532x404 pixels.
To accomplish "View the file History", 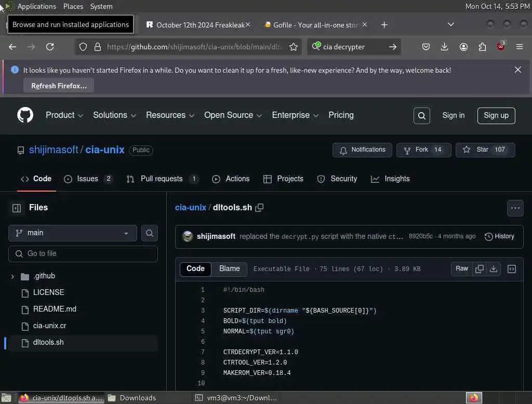I will click(499, 236).
